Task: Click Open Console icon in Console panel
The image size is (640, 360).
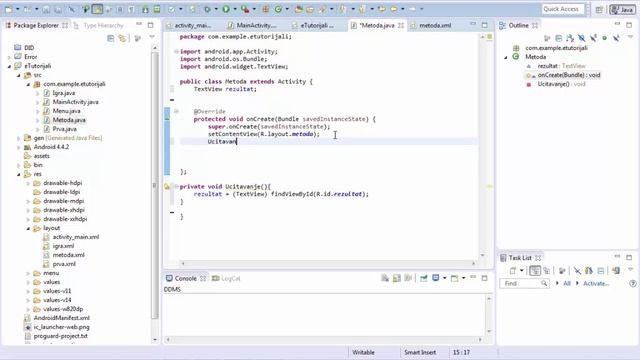Action: coord(454,278)
